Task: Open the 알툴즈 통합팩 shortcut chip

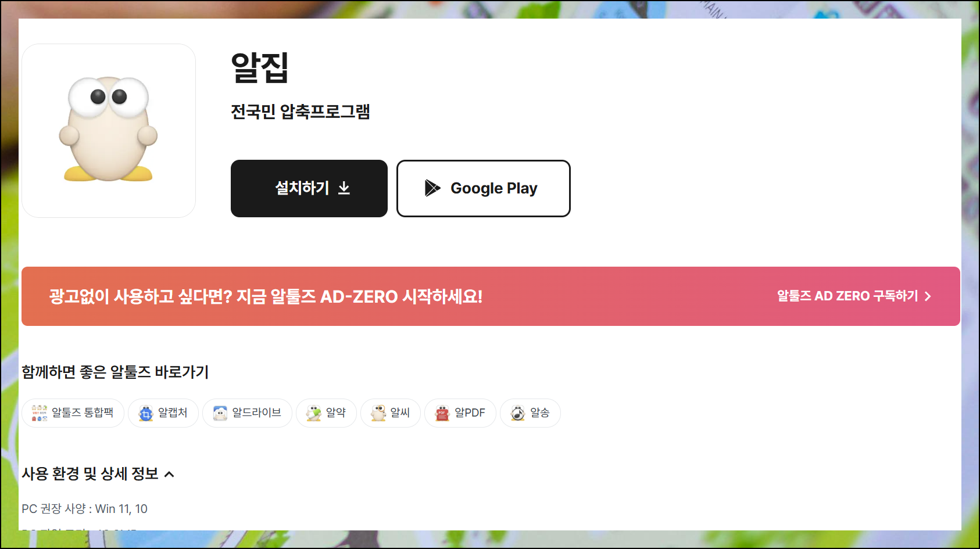Action: (73, 413)
